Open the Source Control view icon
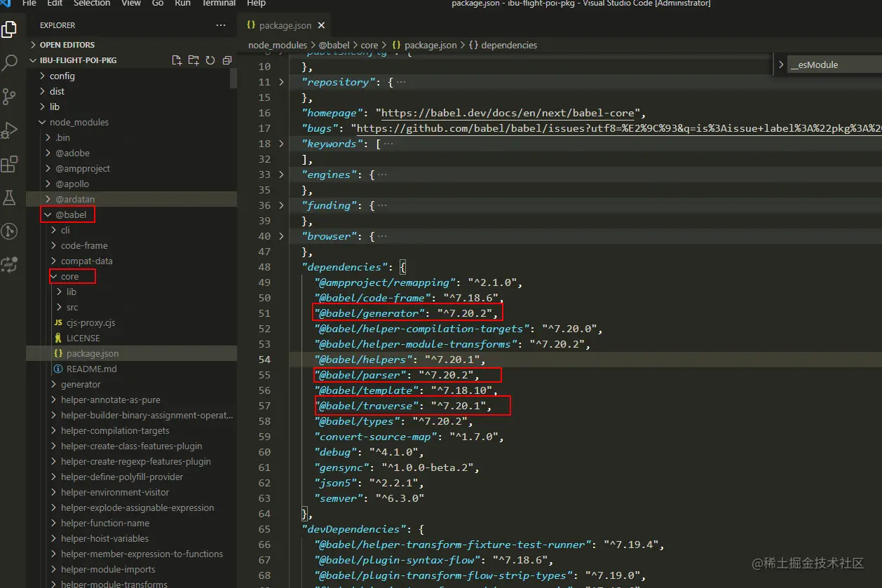 pyautogui.click(x=9, y=97)
